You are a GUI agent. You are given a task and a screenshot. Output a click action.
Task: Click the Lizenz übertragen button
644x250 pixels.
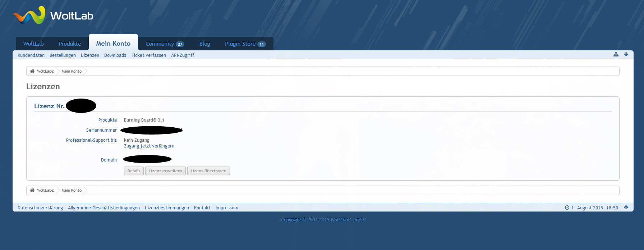[208, 171]
